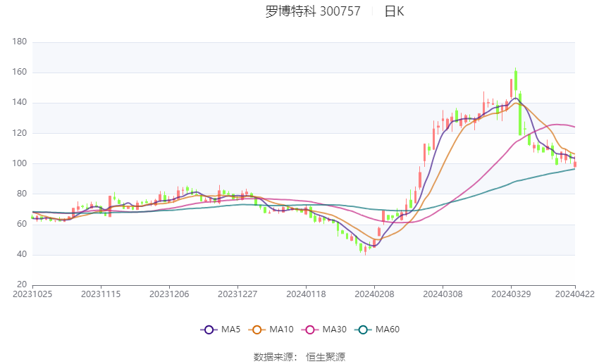Screen dimensions: 599x364
Task: Toggle the MA30 legend circle marker
Action: pos(310,330)
